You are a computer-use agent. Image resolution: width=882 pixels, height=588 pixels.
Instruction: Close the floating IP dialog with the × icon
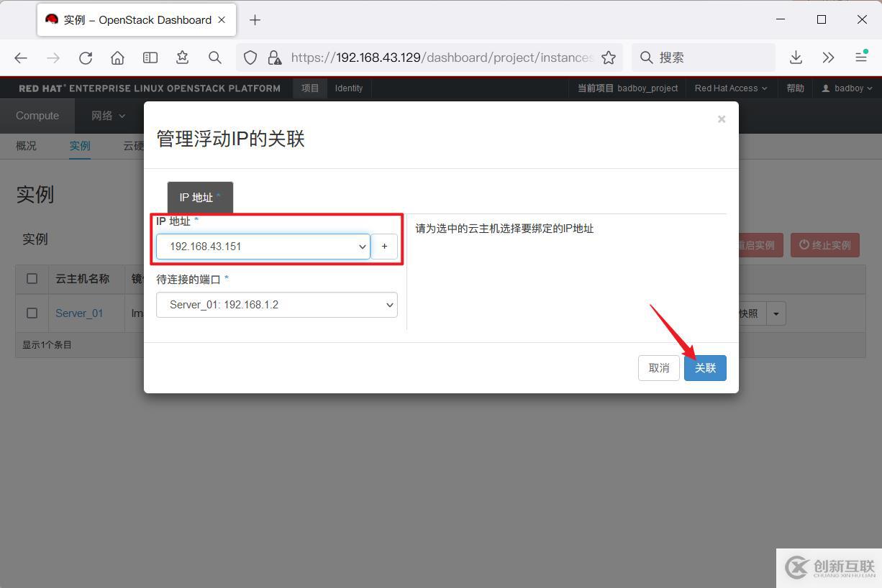click(x=722, y=119)
